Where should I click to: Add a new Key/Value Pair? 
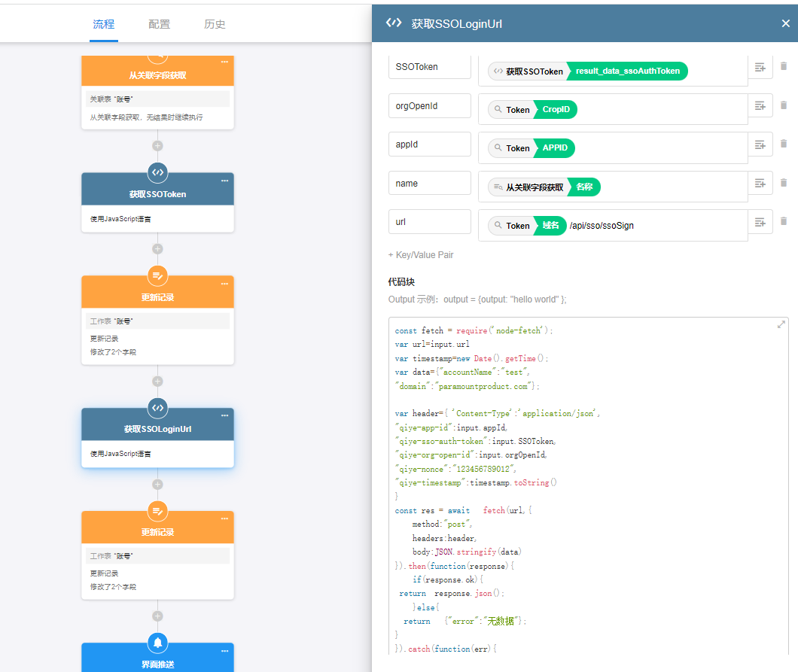tap(421, 255)
